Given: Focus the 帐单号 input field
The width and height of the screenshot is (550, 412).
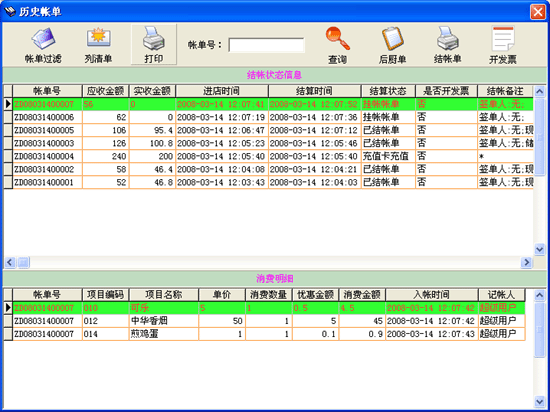Looking at the screenshot, I should pos(266,45).
